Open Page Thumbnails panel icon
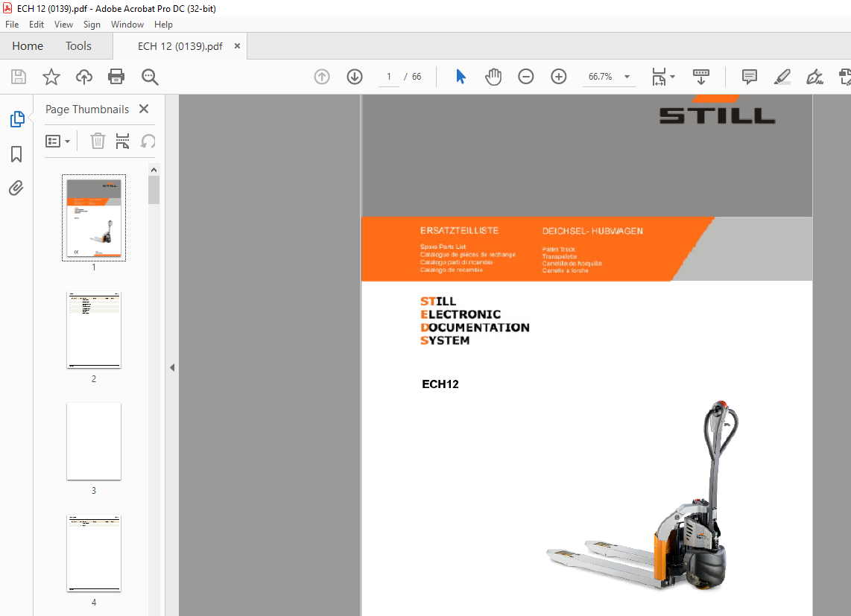This screenshot has width=851, height=616. click(x=17, y=119)
